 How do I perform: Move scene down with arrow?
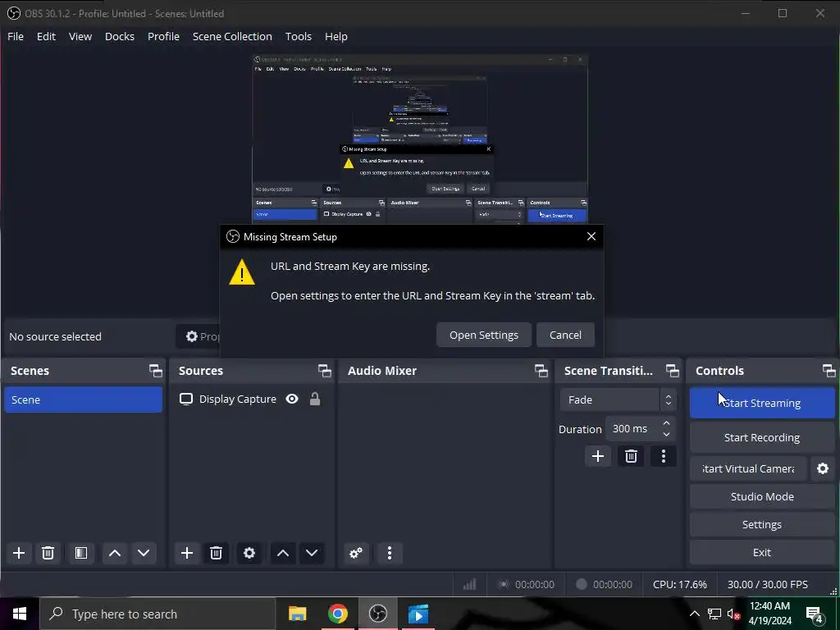tap(144, 553)
